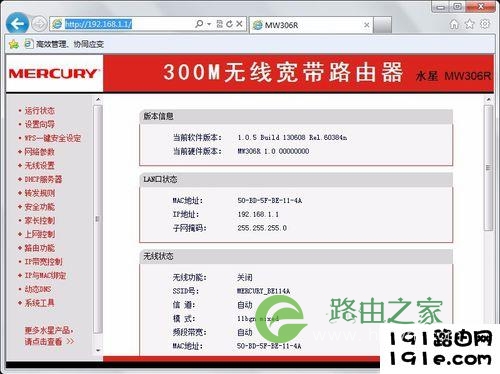500x374 pixels.
Task: Open the browser home icon
Action: coord(454,24)
